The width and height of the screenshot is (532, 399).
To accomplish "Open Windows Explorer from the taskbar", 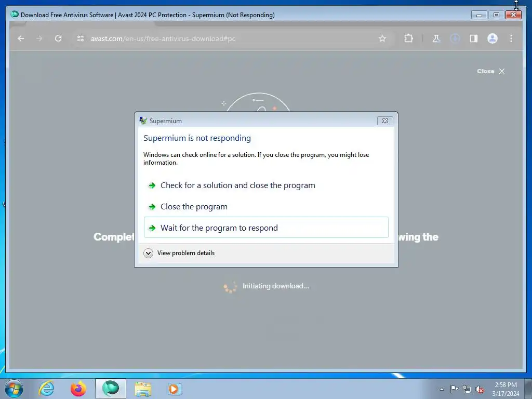I will pos(143,389).
